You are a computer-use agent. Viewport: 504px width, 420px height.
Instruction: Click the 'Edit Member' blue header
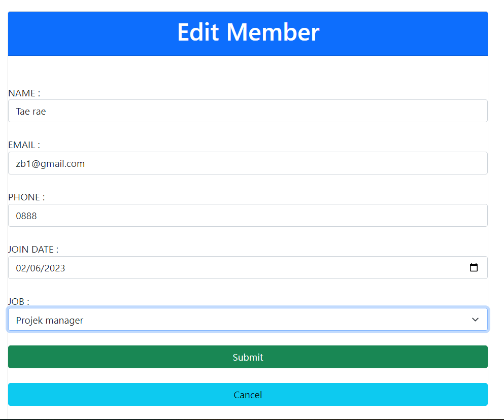[248, 32]
